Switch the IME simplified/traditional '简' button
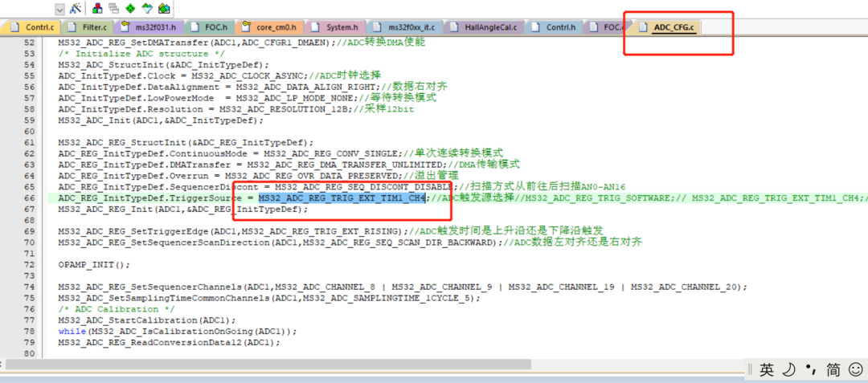This screenshot has width=868, height=383. (x=833, y=369)
